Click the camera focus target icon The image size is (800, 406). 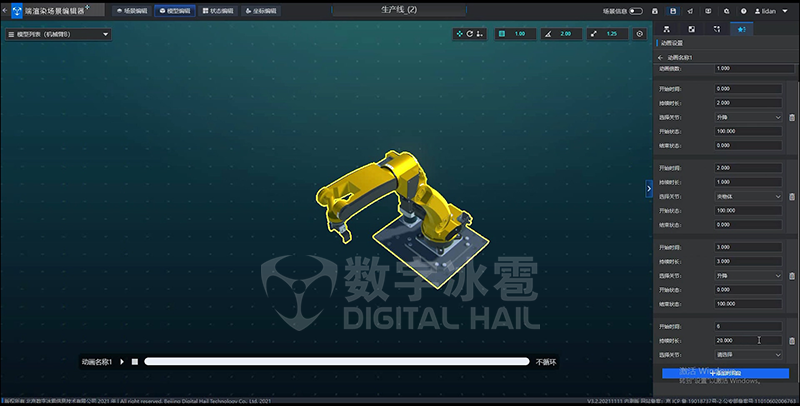click(640, 34)
